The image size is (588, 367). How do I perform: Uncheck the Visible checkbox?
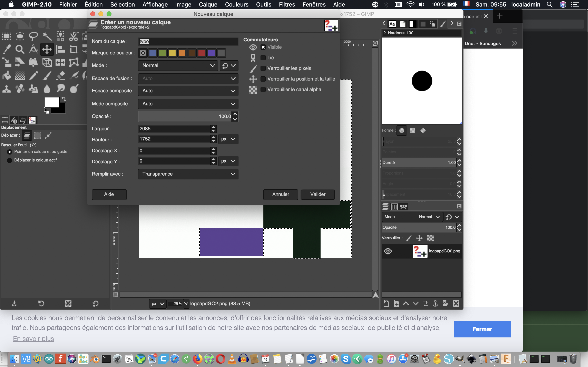click(263, 47)
